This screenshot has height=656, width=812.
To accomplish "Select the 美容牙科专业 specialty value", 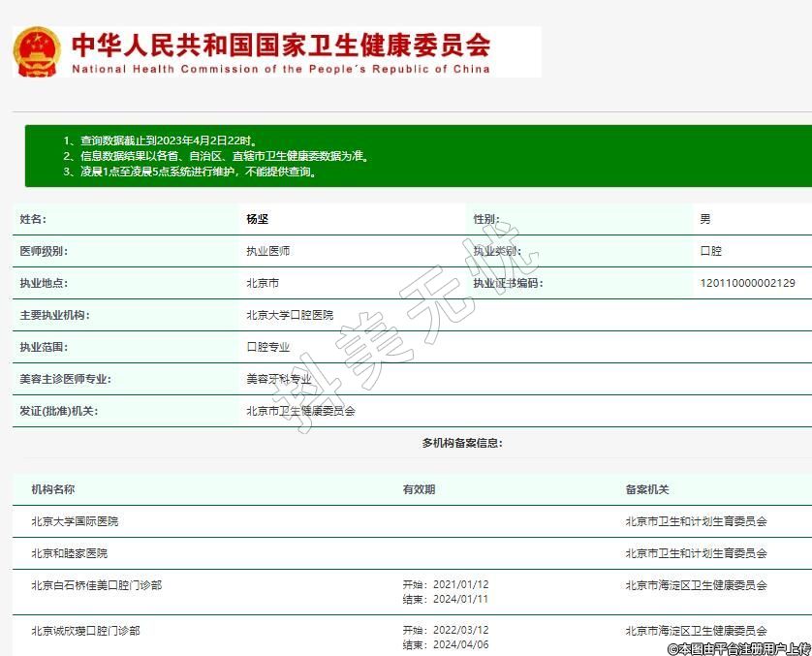I will tap(279, 379).
